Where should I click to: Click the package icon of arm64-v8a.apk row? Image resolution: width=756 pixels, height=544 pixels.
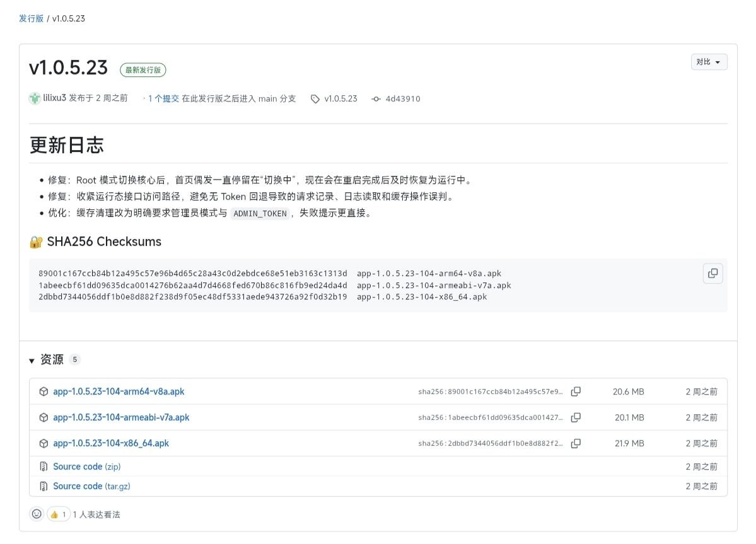(44, 391)
